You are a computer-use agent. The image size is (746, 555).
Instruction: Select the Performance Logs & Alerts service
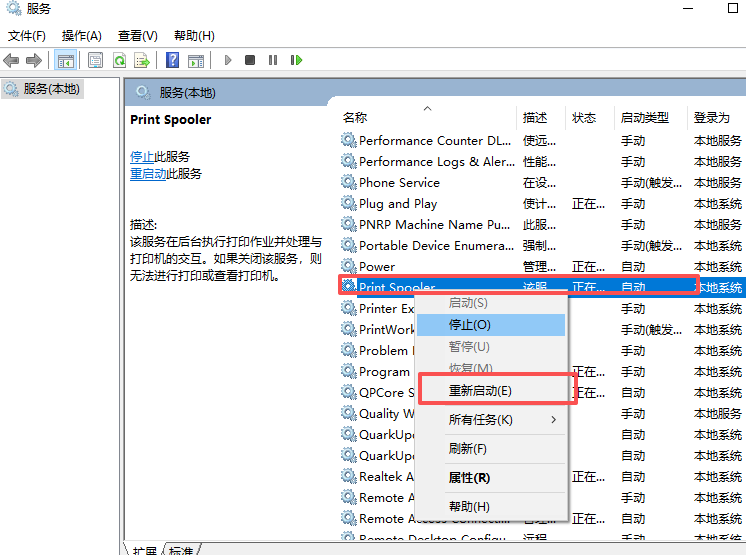pos(437,162)
